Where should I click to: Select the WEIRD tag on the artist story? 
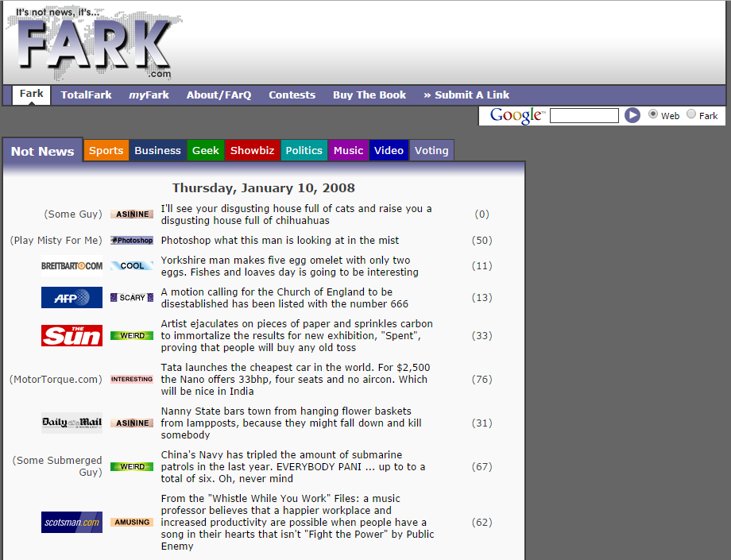tap(131, 335)
